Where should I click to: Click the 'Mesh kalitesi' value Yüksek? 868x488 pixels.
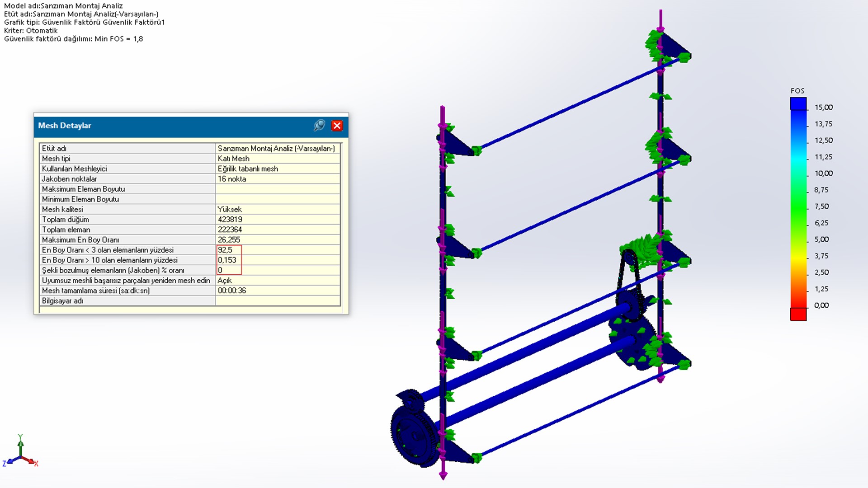click(x=230, y=209)
